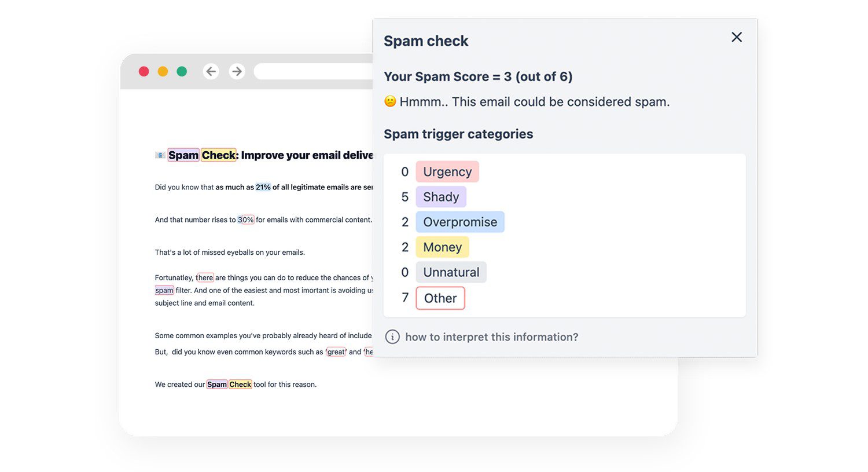Viewport: 868px width, 472px height.
Task: Expand how to interpret this information
Action: click(490, 336)
